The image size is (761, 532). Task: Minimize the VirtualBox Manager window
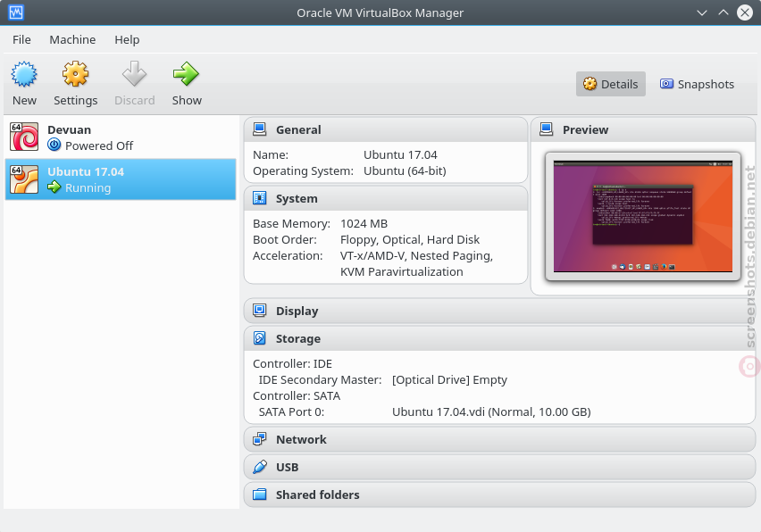click(702, 12)
